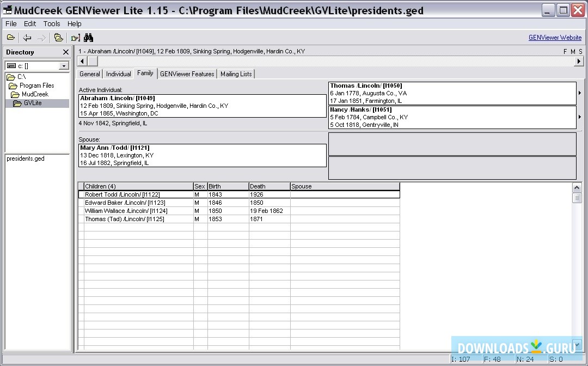Select the goto-record pointing hand icon
The image size is (588, 366).
click(x=75, y=37)
